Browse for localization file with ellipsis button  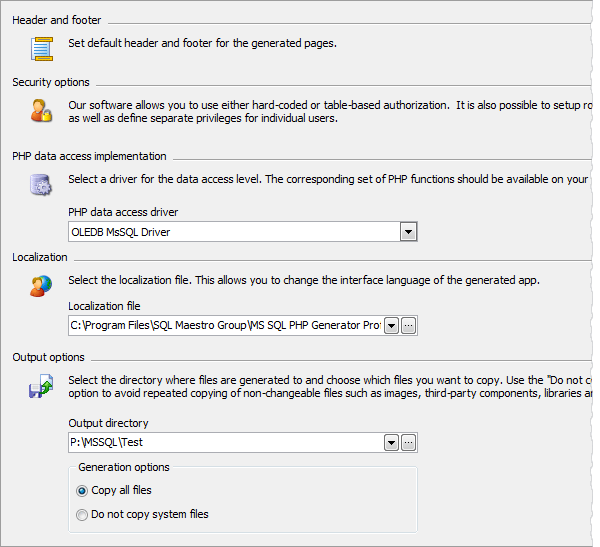coord(408,325)
